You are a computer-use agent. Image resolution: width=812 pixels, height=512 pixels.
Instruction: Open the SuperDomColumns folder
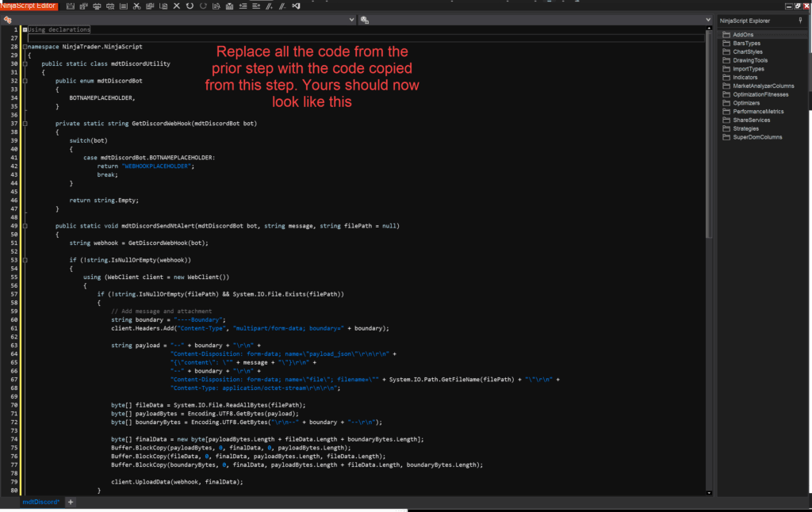(x=757, y=137)
